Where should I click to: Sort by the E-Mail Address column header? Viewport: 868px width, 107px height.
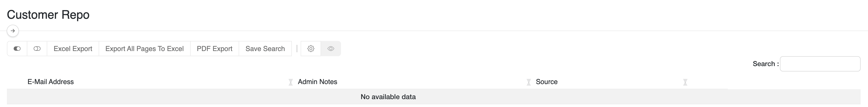(50, 82)
